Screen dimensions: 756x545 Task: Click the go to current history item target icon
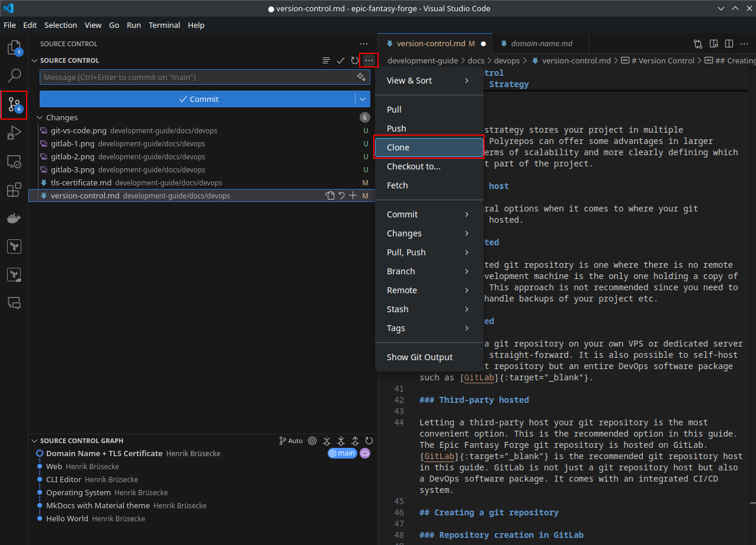click(x=312, y=441)
